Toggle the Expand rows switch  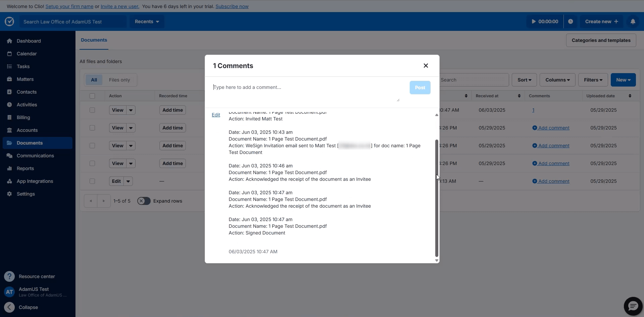(144, 201)
